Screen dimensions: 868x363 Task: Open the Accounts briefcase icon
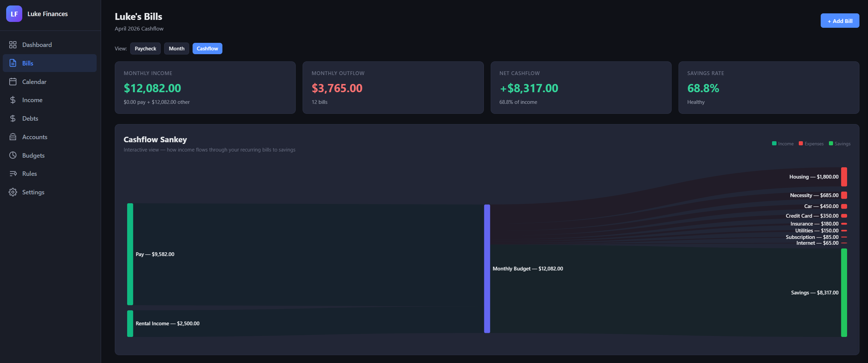13,137
